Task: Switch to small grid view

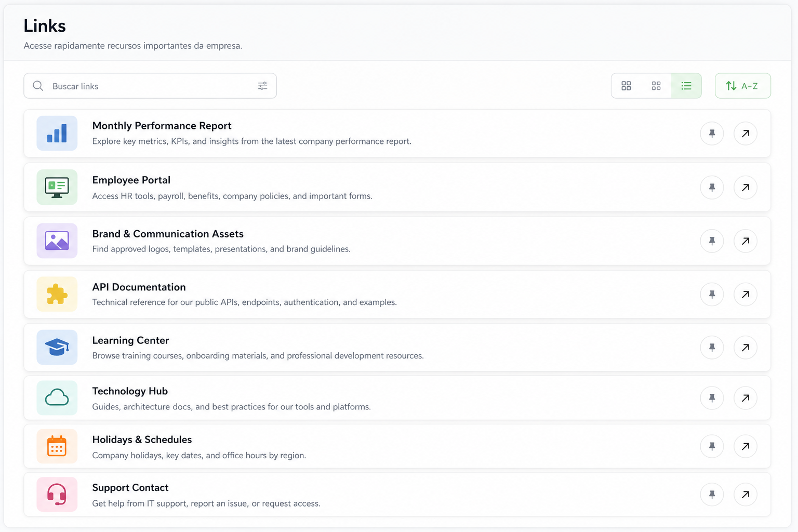Action: click(x=656, y=86)
